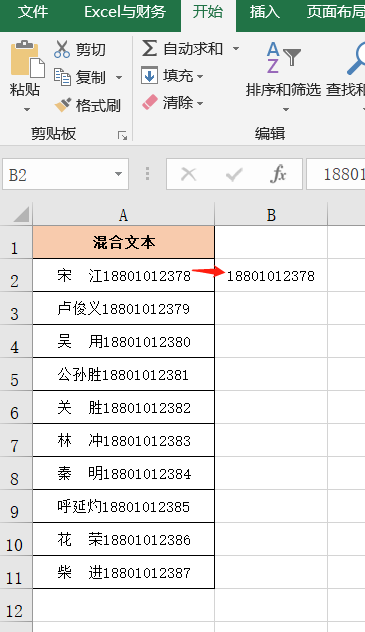This screenshot has height=632, width=365.
Task: Select column B header
Action: [x=271, y=215]
